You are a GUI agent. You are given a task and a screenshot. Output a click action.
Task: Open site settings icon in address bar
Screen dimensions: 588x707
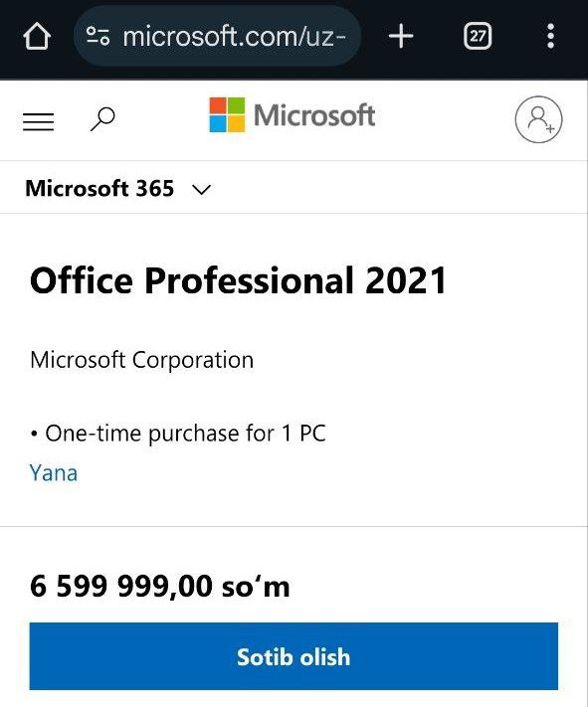click(x=98, y=36)
